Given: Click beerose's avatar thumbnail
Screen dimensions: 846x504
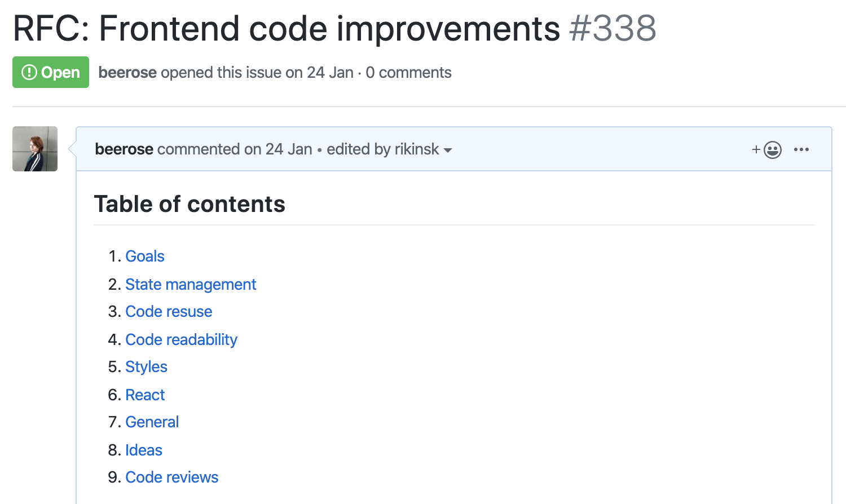Looking at the screenshot, I should (x=35, y=149).
